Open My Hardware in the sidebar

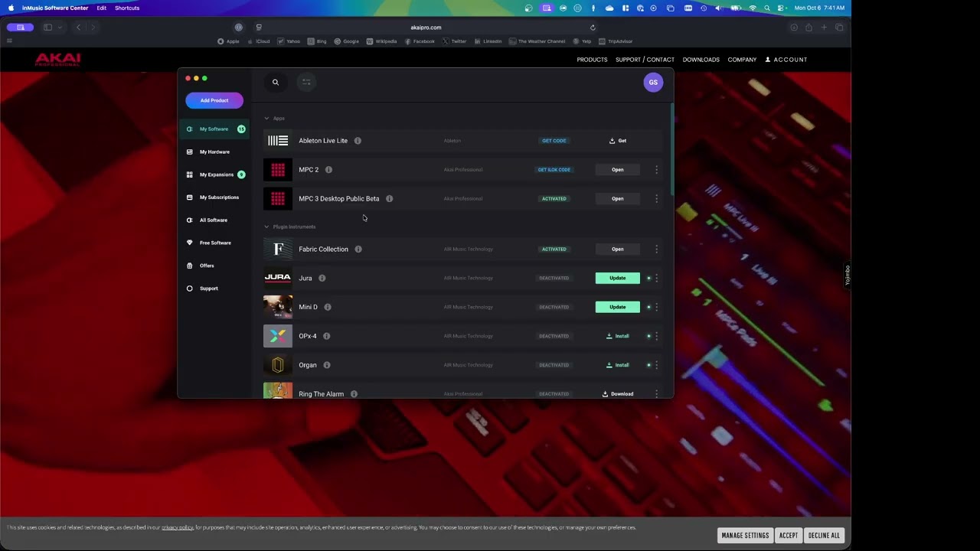point(214,152)
